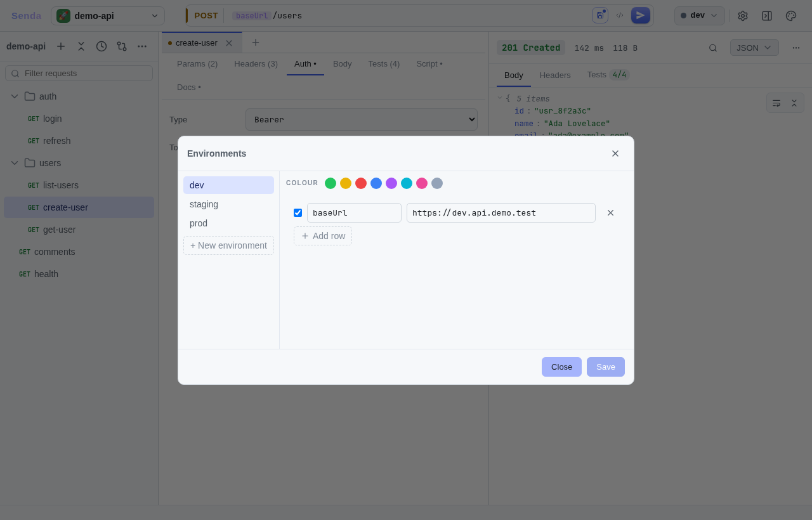
Task: Collapse all response JSON nodes
Action: 794,103
